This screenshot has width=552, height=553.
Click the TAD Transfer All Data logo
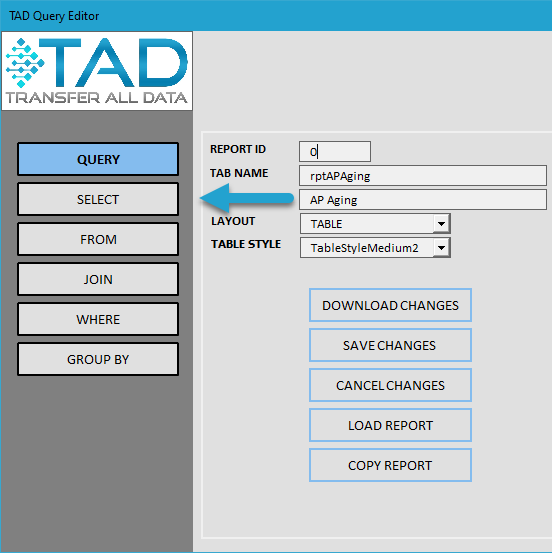(x=97, y=71)
